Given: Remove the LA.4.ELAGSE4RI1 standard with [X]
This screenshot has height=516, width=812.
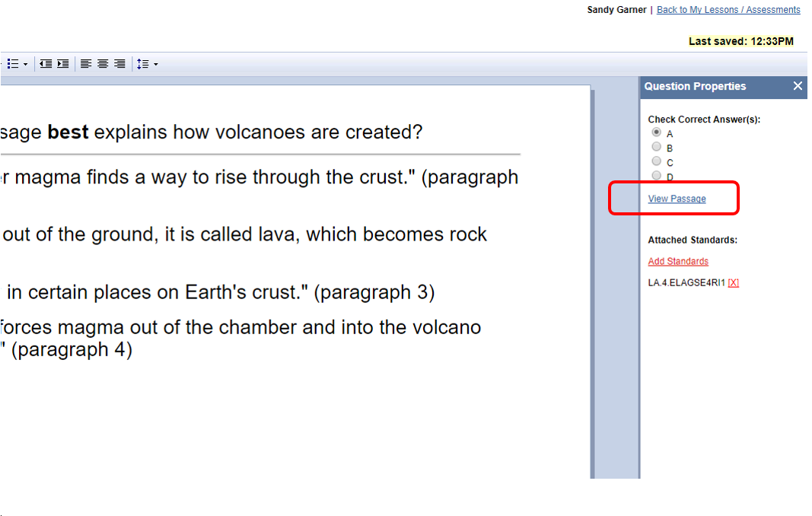Looking at the screenshot, I should [x=733, y=283].
